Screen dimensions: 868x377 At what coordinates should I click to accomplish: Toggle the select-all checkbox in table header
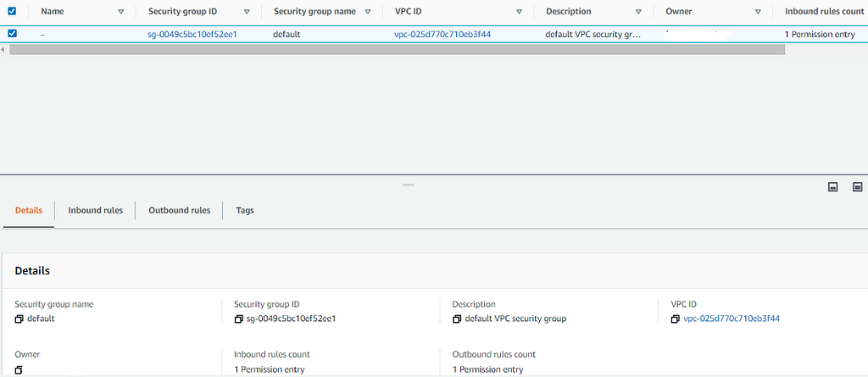[12, 11]
